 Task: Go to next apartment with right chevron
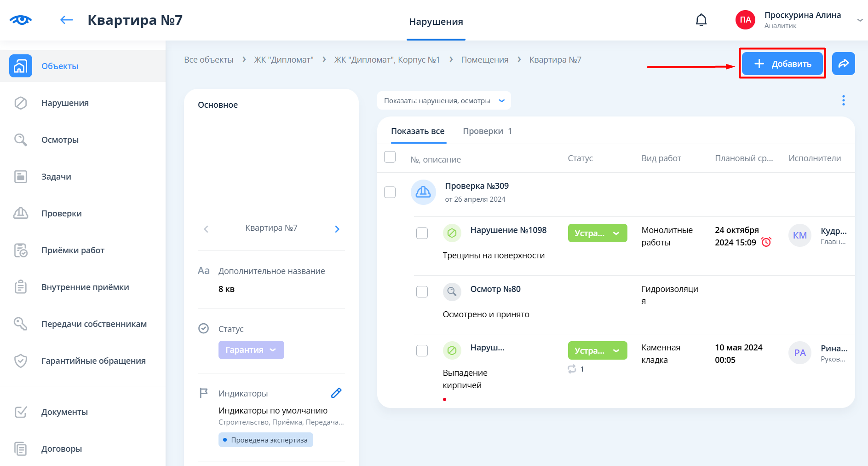(337, 229)
